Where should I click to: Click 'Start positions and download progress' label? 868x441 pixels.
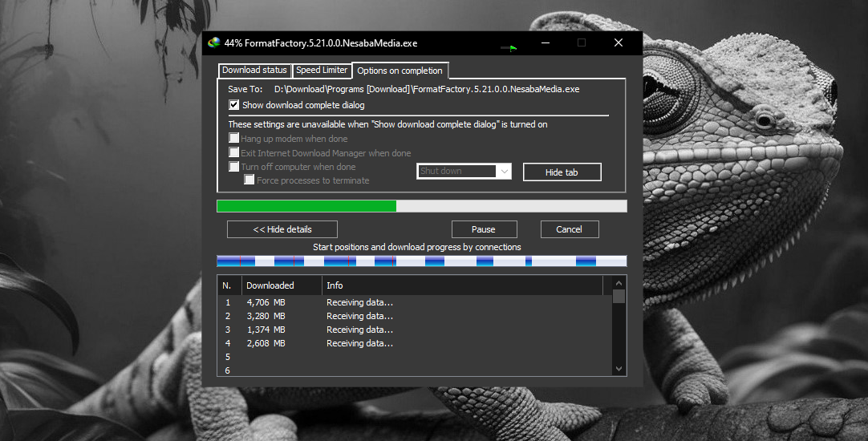tap(417, 247)
